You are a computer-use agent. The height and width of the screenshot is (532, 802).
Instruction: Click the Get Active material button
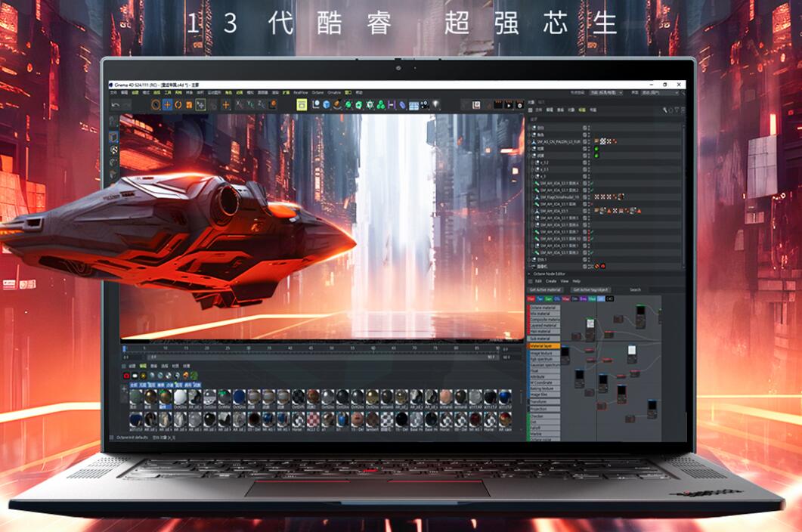[545, 289]
